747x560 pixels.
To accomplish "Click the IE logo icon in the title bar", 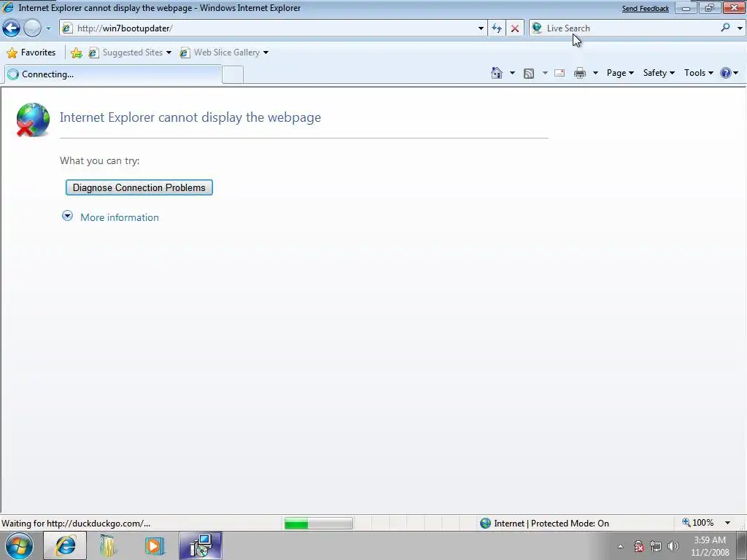I will click(8, 7).
